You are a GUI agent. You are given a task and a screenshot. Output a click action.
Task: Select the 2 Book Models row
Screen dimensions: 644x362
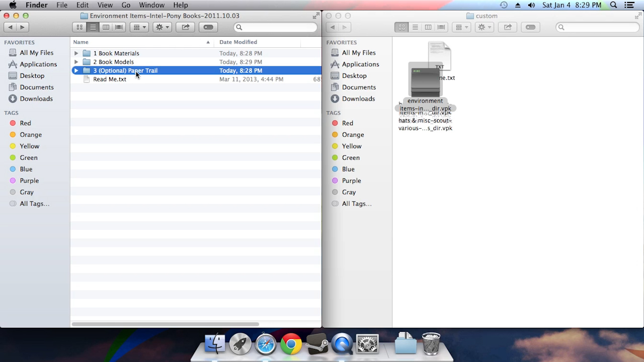196,62
